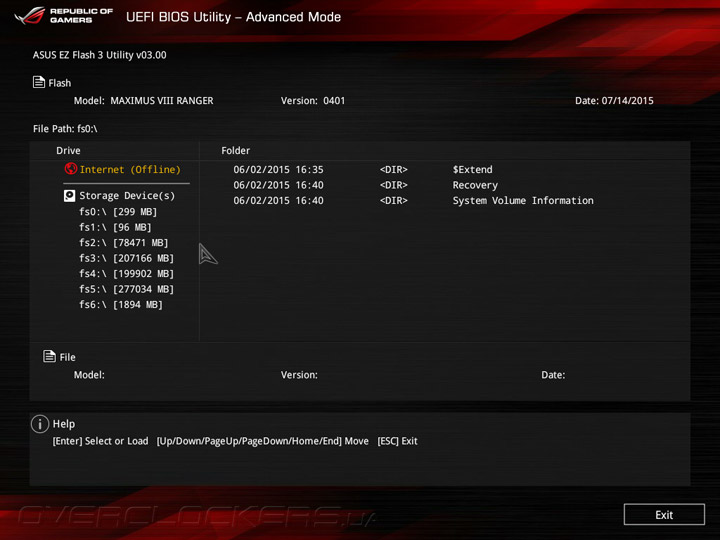Viewport: 720px width, 540px height.
Task: Open the $Extend folder
Action: click(472, 169)
